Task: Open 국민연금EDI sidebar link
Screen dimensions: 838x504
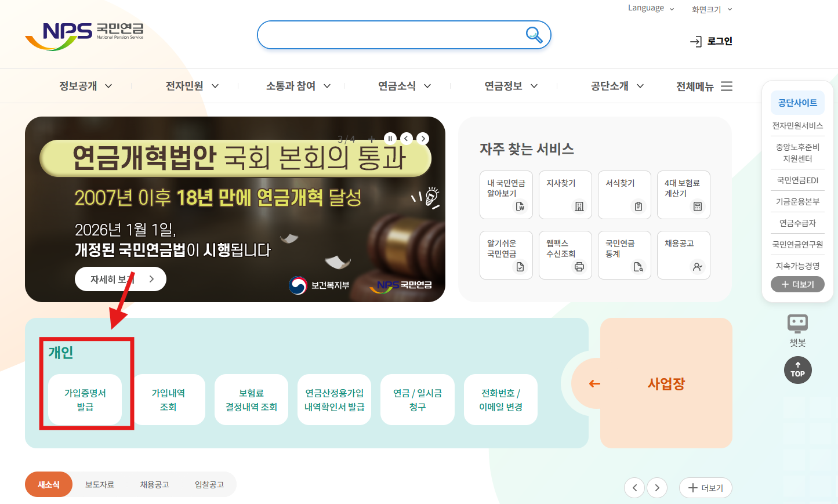Action: click(797, 180)
